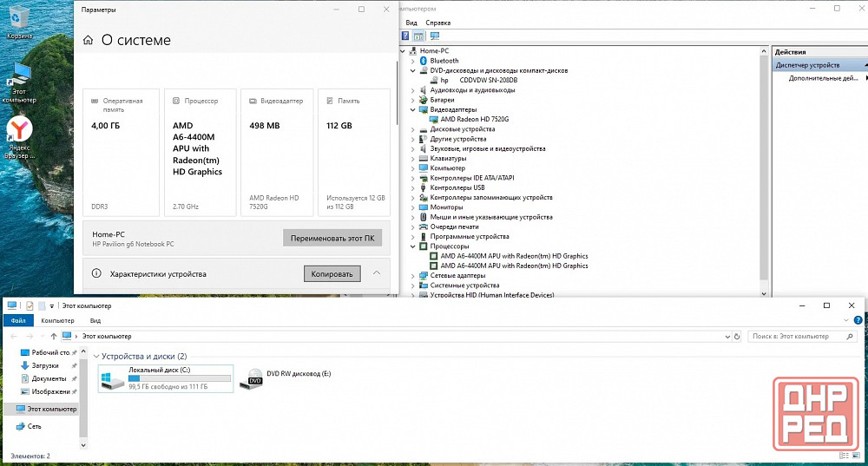Toggle the properties pane icon in Device Manager toolbar
The height and width of the screenshot is (466, 868).
click(x=418, y=36)
